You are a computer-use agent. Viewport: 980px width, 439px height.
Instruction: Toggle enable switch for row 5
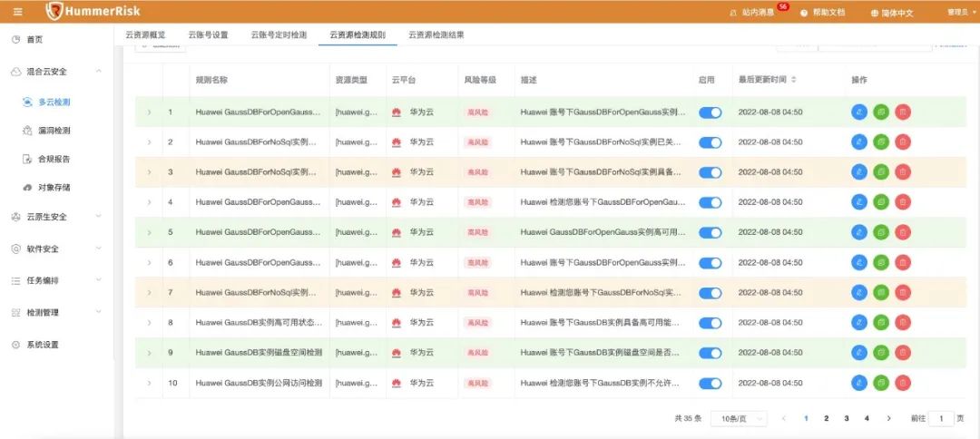click(710, 232)
